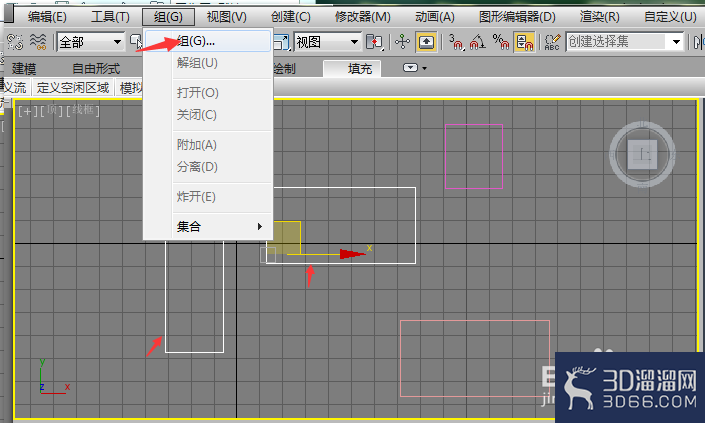Open the 创建(C) menu

pyautogui.click(x=290, y=17)
